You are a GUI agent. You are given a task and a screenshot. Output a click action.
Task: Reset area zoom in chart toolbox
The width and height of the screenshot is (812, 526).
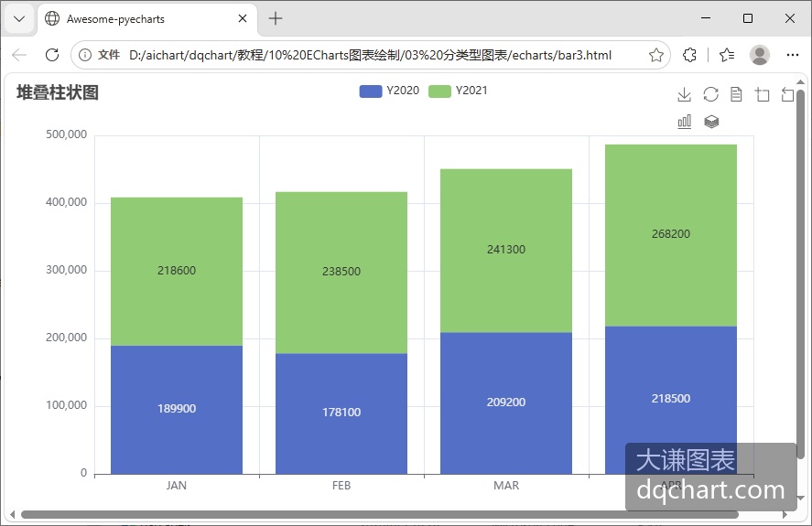click(787, 95)
